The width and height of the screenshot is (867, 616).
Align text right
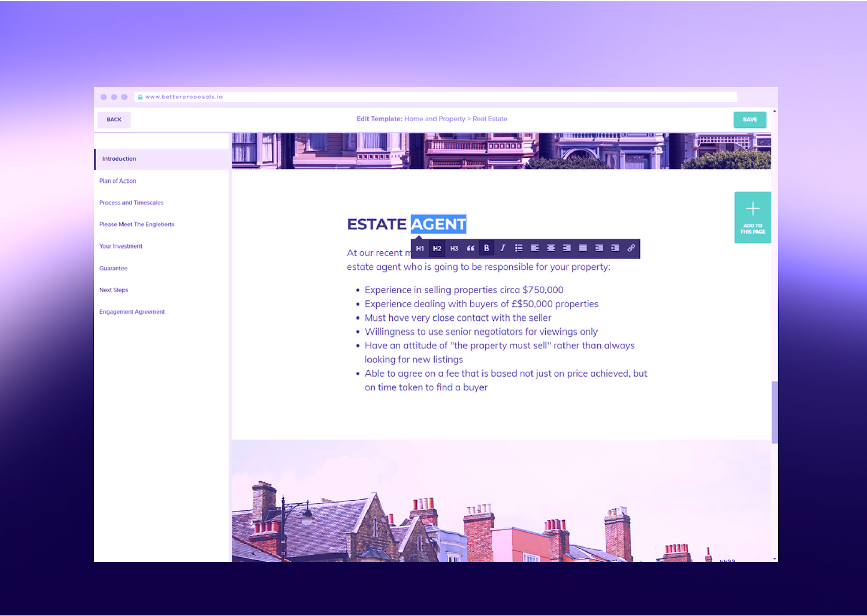click(567, 249)
